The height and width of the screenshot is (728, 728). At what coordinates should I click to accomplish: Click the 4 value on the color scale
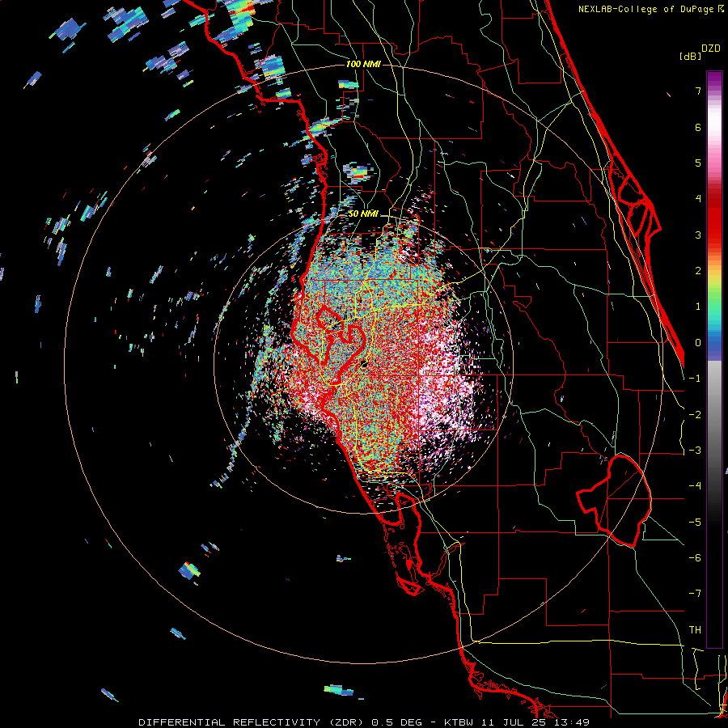698,199
